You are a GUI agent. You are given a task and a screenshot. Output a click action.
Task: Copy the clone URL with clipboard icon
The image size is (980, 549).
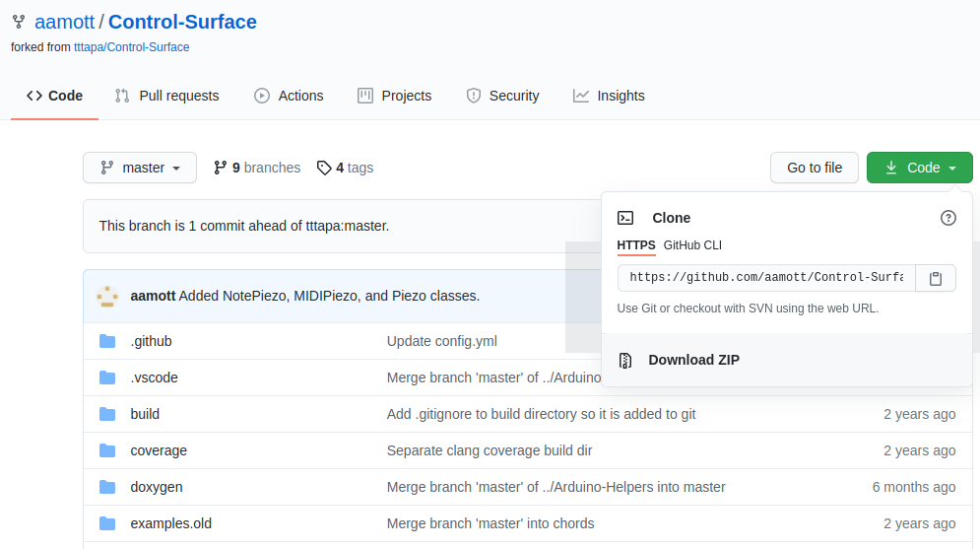[936, 278]
